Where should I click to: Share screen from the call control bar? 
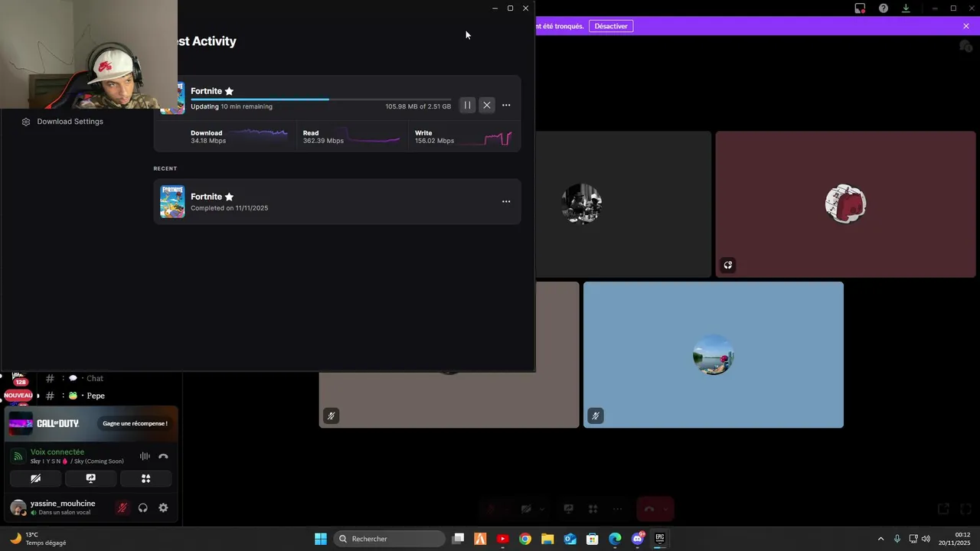(569, 509)
